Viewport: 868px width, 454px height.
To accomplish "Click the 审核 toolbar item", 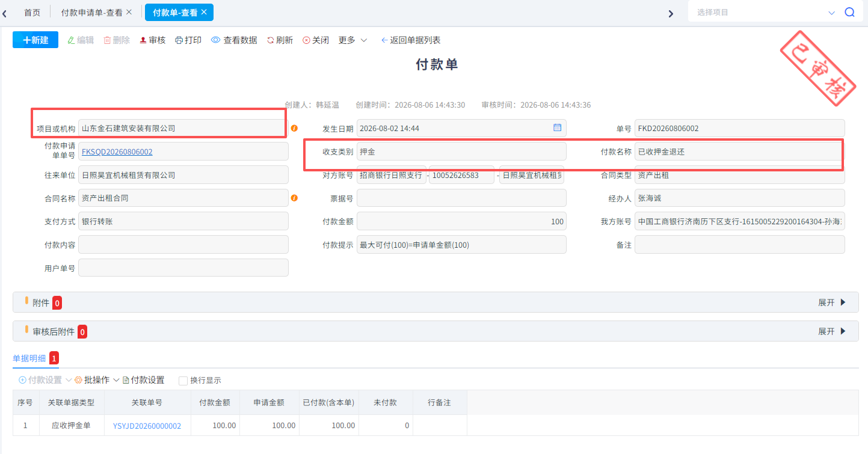I will (152, 40).
